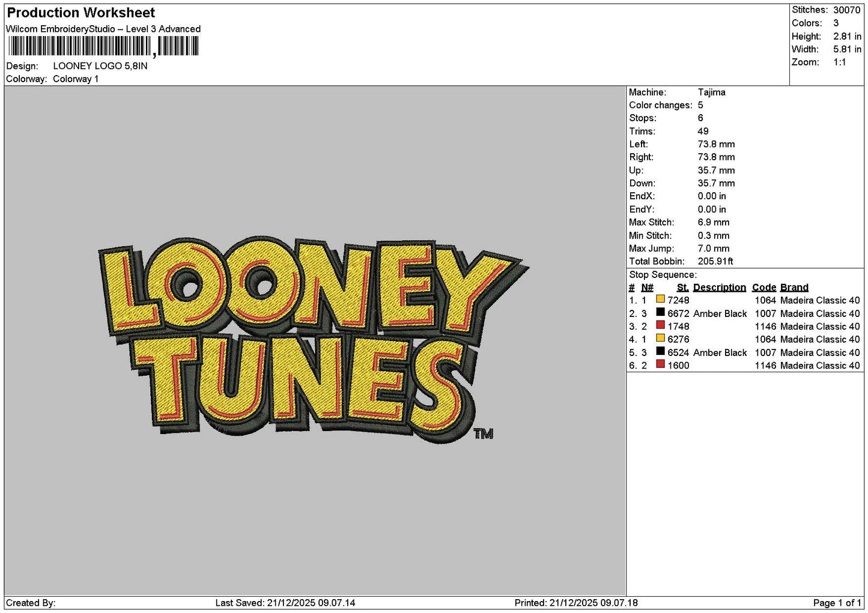Select the yellow swatch beside 6276
This screenshot has height=613, width=868.
[660, 338]
